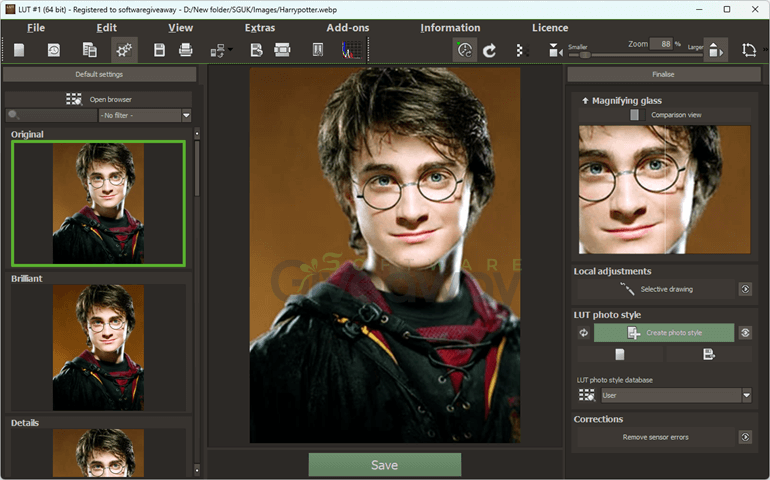Open the gears settings toolbar icon
Image resolution: width=770 pixels, height=480 pixels.
[x=124, y=50]
